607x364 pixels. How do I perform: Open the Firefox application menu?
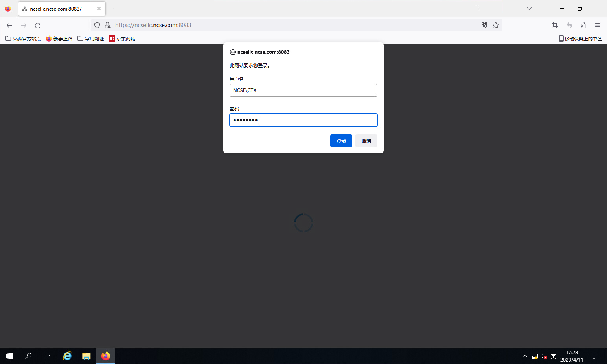click(x=598, y=25)
